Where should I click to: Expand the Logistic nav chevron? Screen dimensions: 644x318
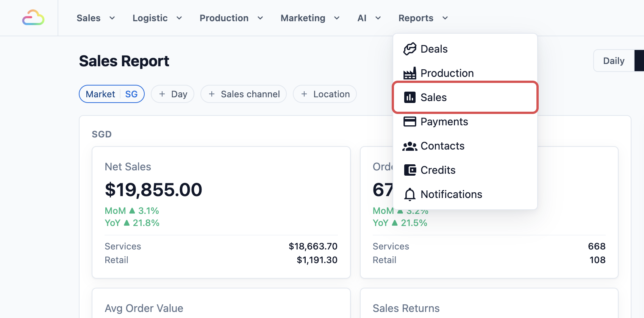pos(179,18)
